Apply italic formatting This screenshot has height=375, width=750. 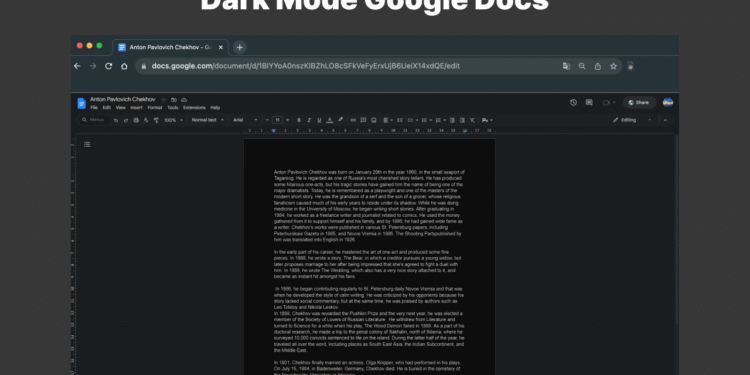[309, 120]
